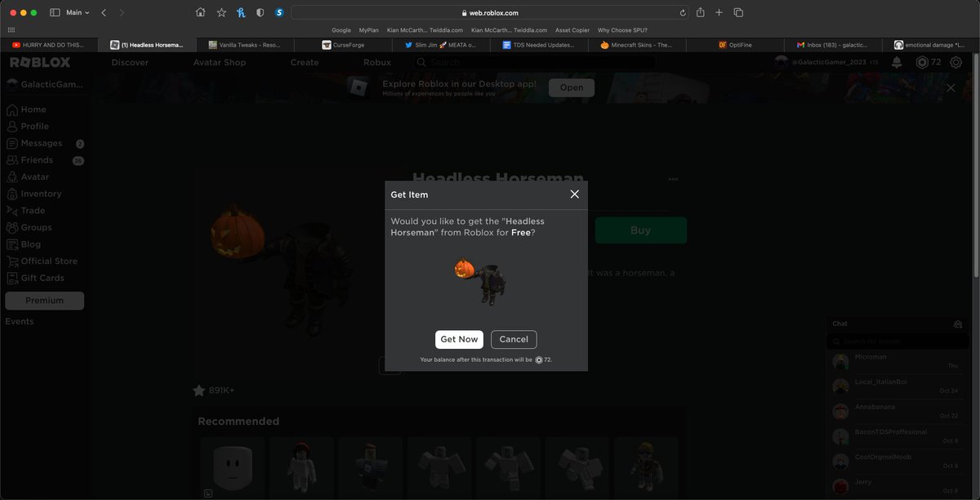Switch to the Gmail Inbox (183) tab
Viewport: 980px width, 500px height.
click(x=833, y=45)
